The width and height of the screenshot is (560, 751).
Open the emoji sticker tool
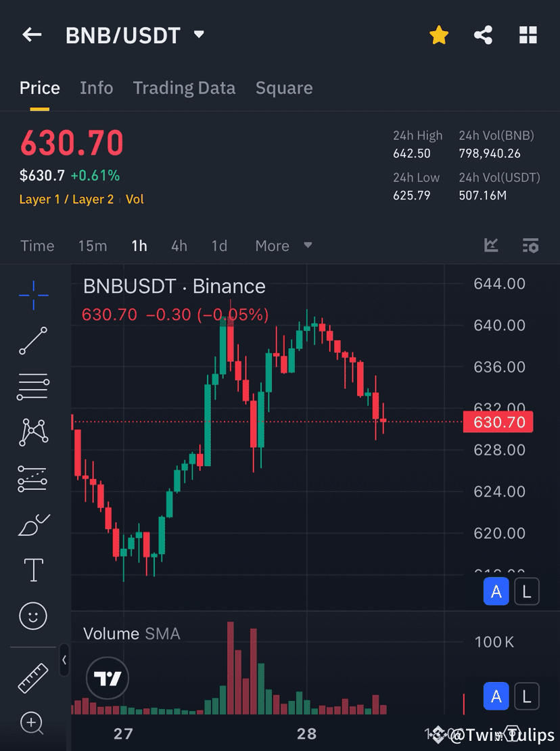pyautogui.click(x=32, y=616)
